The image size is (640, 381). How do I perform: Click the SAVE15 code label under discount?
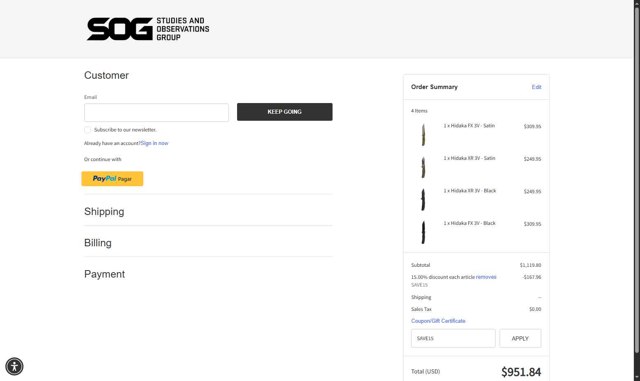(x=419, y=285)
